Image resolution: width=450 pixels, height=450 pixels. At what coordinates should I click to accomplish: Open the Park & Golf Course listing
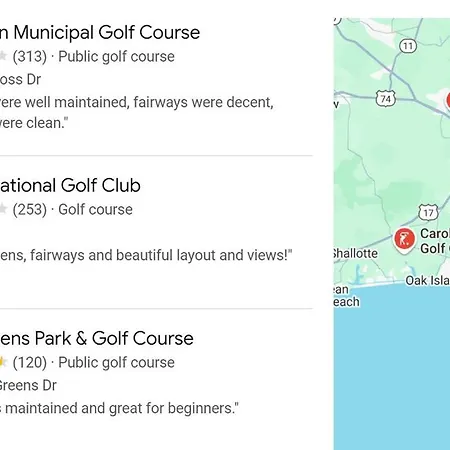[x=97, y=338]
